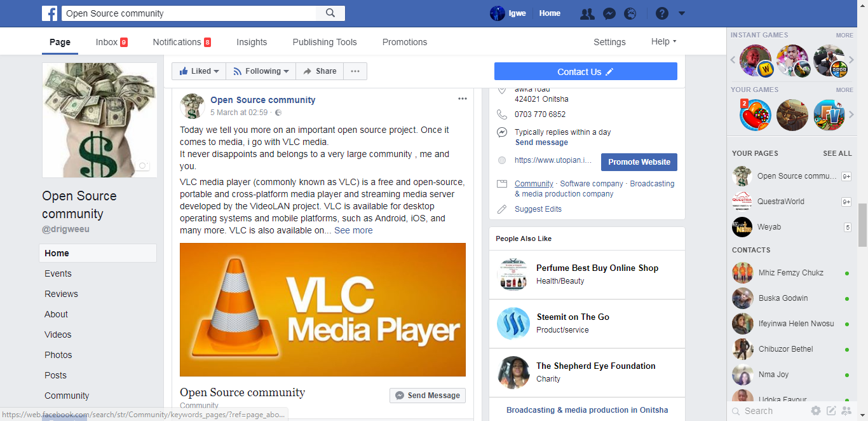Go to previous instant games with left arrow

733,60
